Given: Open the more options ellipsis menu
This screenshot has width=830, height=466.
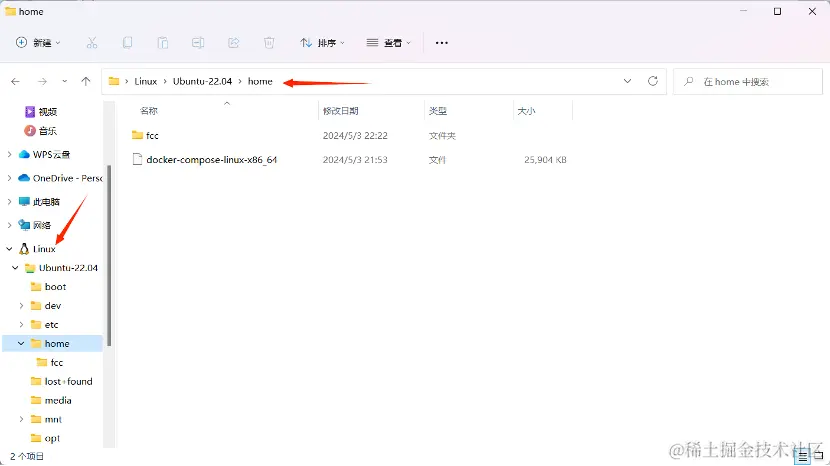Looking at the screenshot, I should tap(441, 43).
